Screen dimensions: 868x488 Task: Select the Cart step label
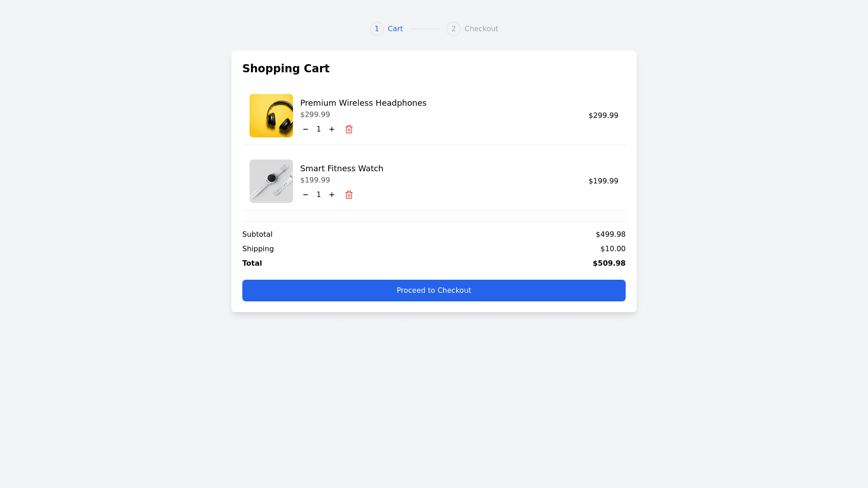point(395,29)
